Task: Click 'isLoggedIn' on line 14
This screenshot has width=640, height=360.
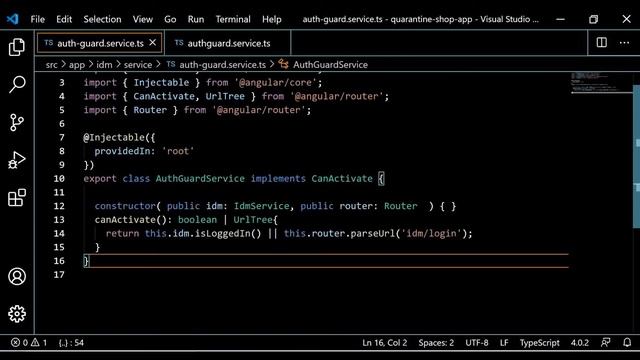Action: coord(222,233)
